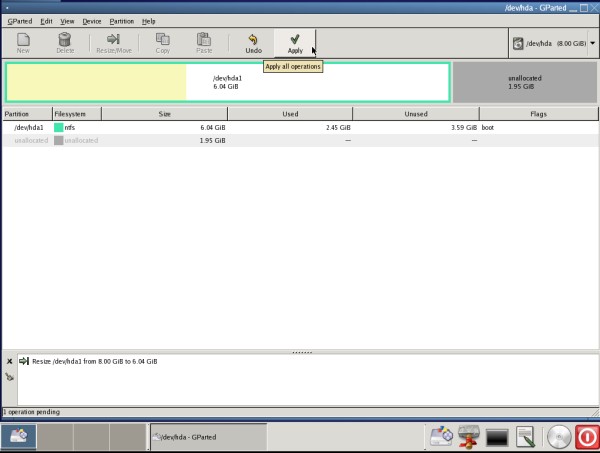Clear the operations list with broom icon

pyautogui.click(x=10, y=377)
